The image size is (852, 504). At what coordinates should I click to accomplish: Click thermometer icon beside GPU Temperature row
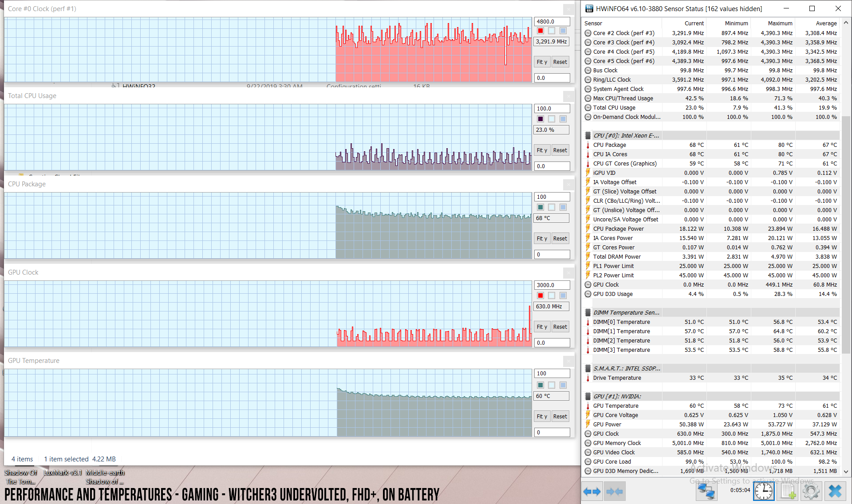(x=588, y=406)
